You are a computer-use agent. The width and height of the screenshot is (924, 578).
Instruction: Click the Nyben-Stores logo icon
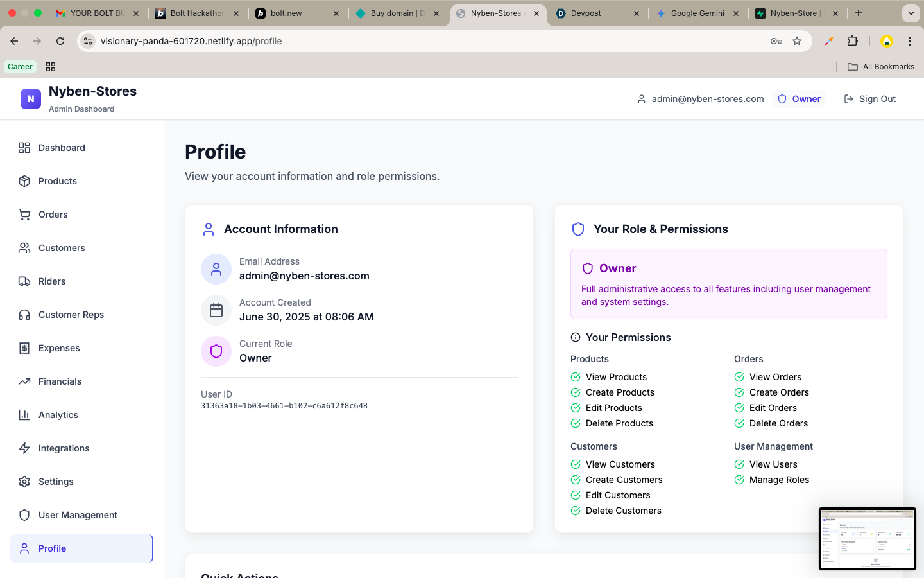pyautogui.click(x=31, y=99)
